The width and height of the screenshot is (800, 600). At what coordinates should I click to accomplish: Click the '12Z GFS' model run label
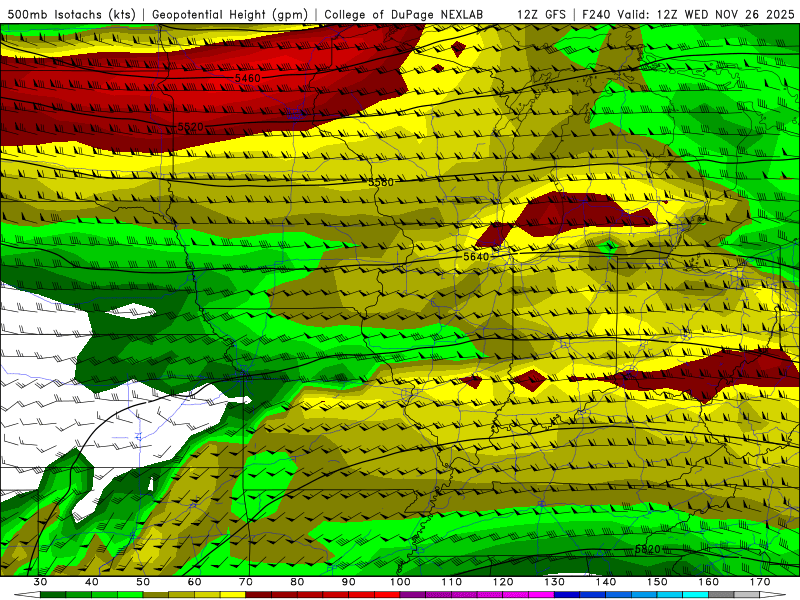point(541,14)
